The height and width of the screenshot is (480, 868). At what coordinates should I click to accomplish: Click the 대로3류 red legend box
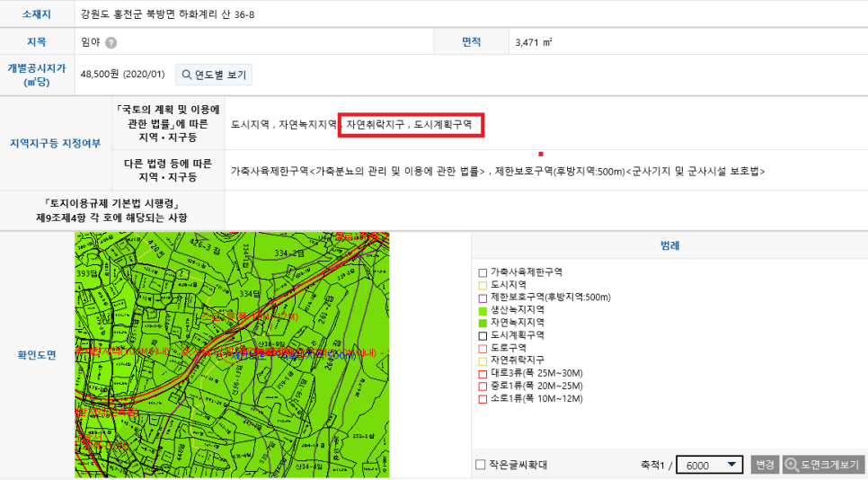[483, 372]
